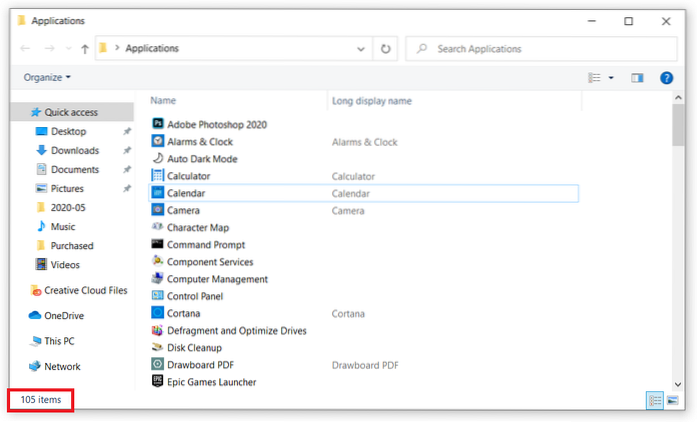Click the Command Prompt icon
Screen dimensions: 697x422
tap(157, 244)
